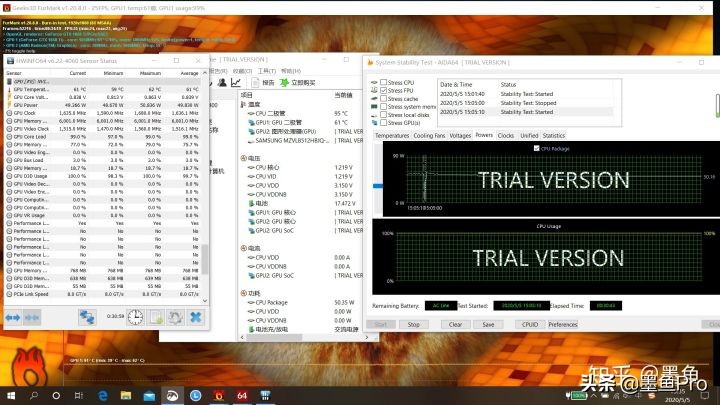Image resolution: width=720 pixels, height=405 pixels.
Task: Click battery indicator in system tray
Action: [577, 395]
